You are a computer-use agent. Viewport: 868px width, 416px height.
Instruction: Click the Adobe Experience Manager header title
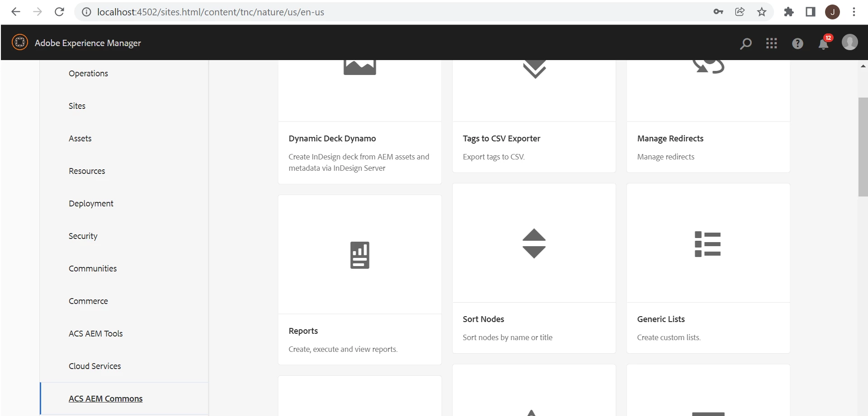(88, 43)
